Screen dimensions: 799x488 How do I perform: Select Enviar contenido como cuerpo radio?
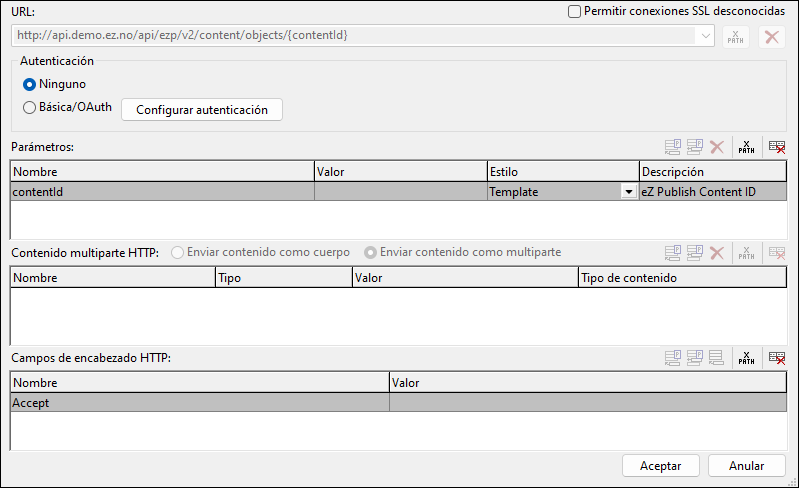click(x=177, y=253)
